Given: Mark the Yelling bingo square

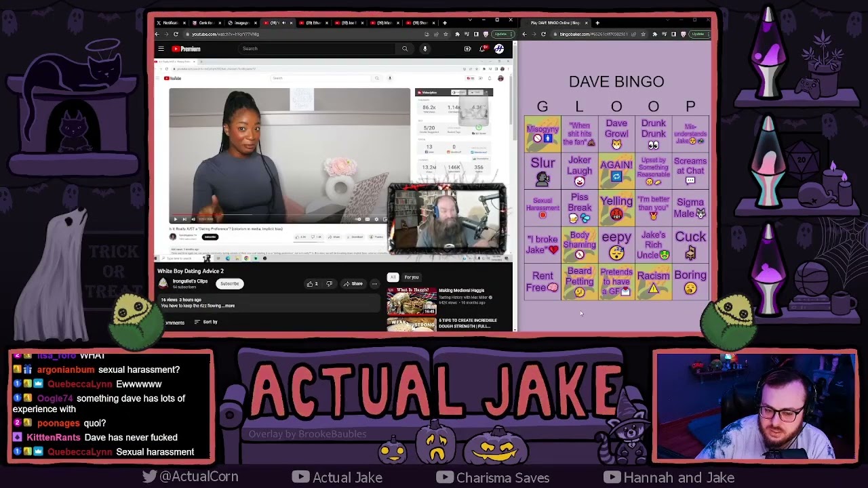Looking at the screenshot, I should coord(616,208).
